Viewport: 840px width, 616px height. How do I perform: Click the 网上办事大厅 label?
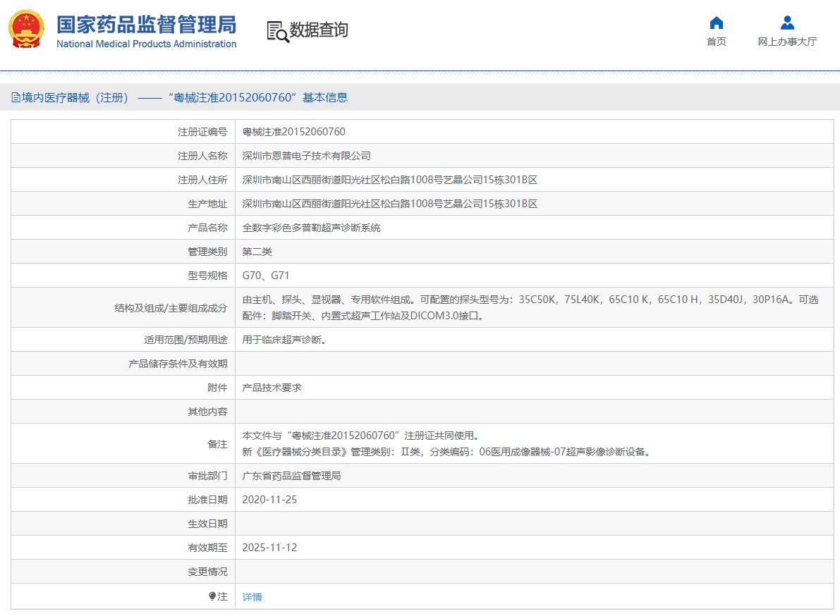tap(787, 42)
